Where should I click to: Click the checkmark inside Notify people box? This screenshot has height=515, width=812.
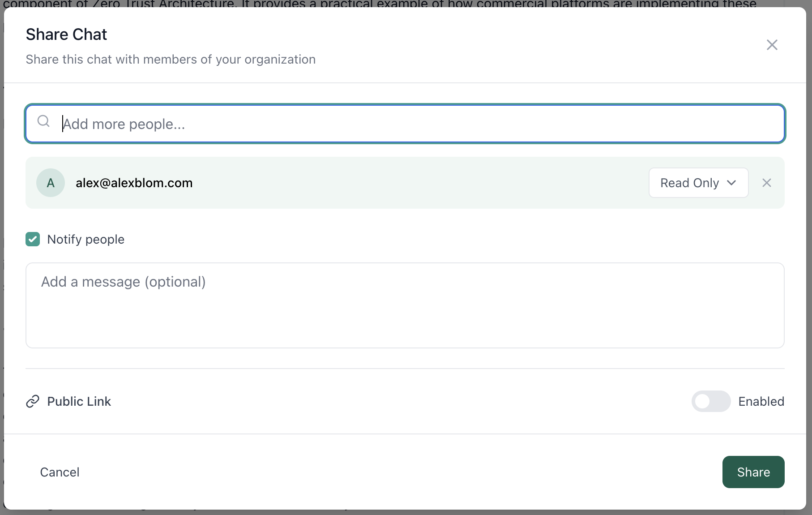click(x=32, y=239)
